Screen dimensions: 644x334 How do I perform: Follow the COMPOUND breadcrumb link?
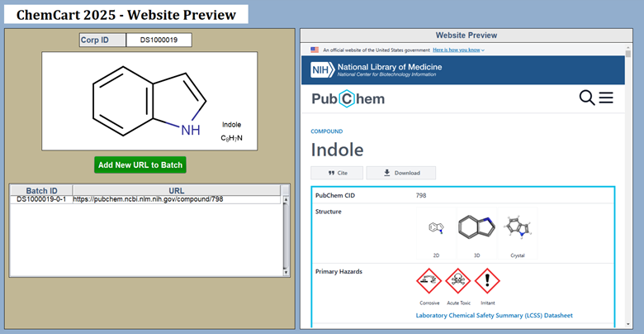coord(326,131)
